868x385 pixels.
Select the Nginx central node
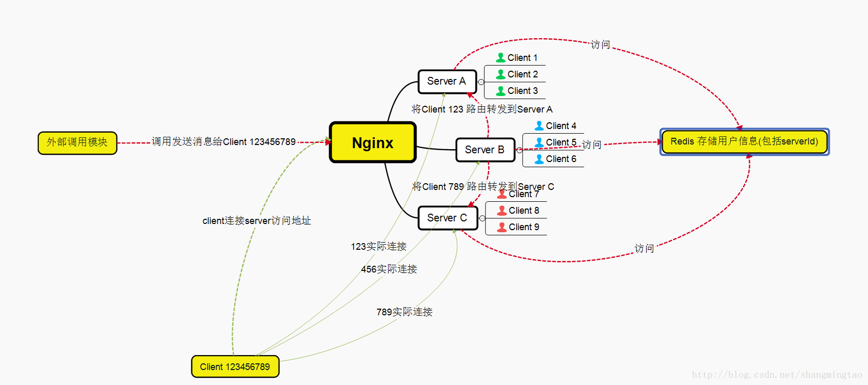[373, 142]
